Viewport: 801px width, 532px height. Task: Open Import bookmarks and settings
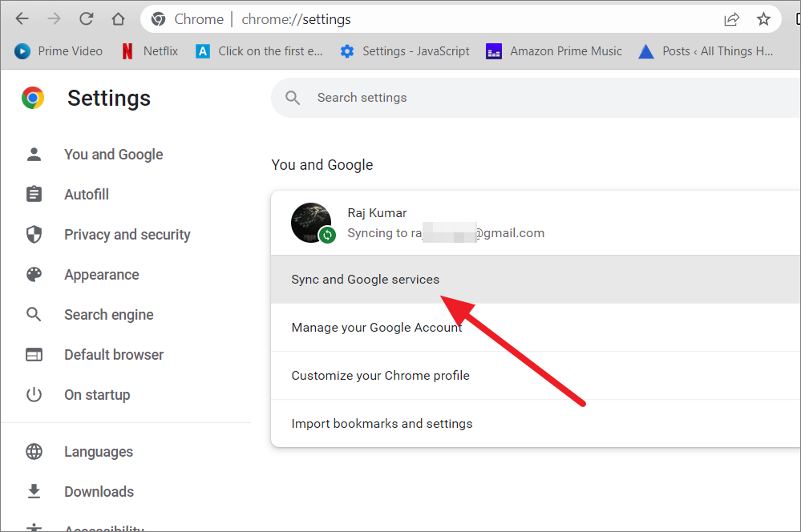coord(536,423)
